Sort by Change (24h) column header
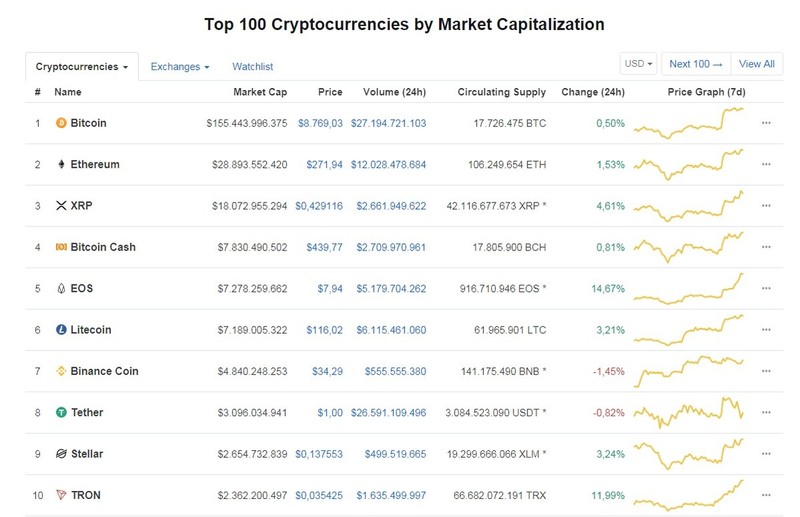This screenshot has width=800, height=517. tap(593, 92)
